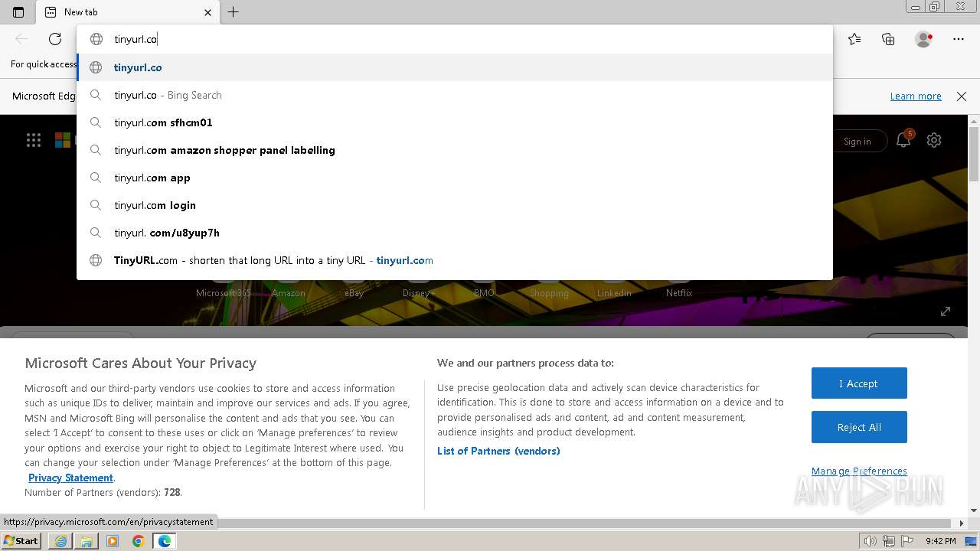Screen dimensions: 980x551
Task: Click the horizontal scrollbar right arrow
Action: click(x=962, y=523)
